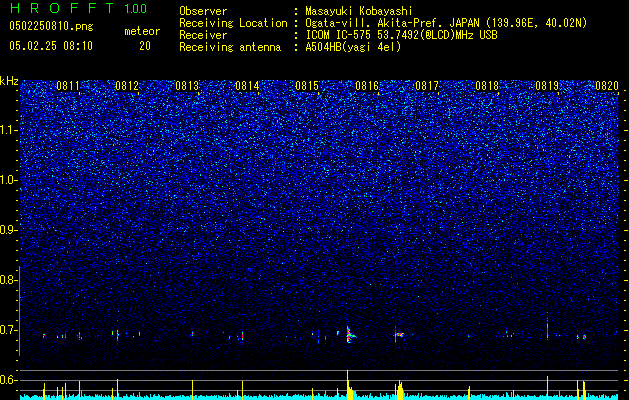The height and width of the screenshot is (400, 629).
Task: Click the tallest yellow intensity spike before 0816
Action: 348,385
